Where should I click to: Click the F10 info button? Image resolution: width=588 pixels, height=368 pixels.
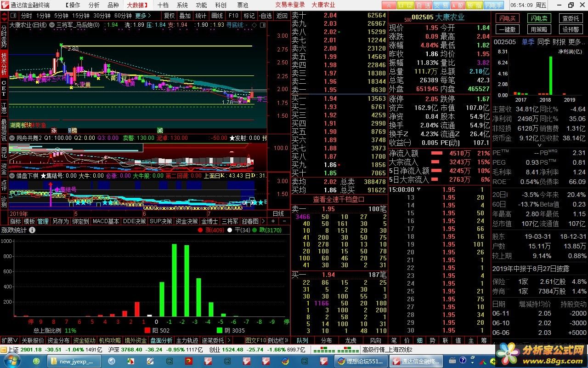click(x=233, y=16)
